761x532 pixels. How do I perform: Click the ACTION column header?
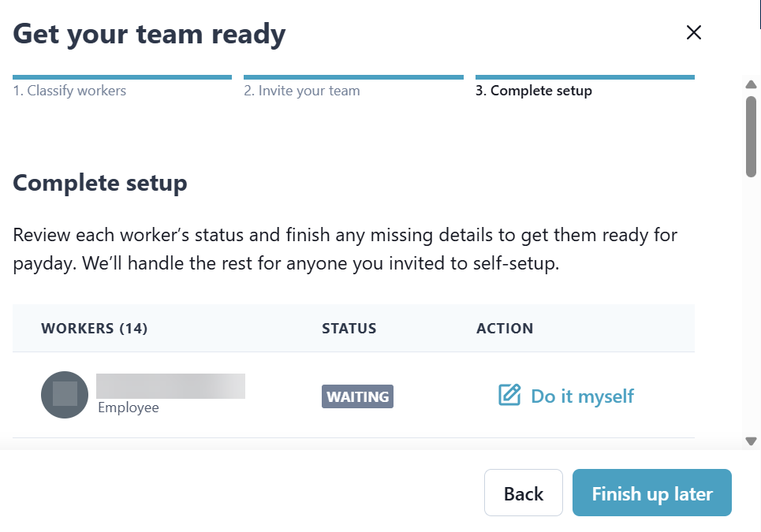[x=505, y=328]
